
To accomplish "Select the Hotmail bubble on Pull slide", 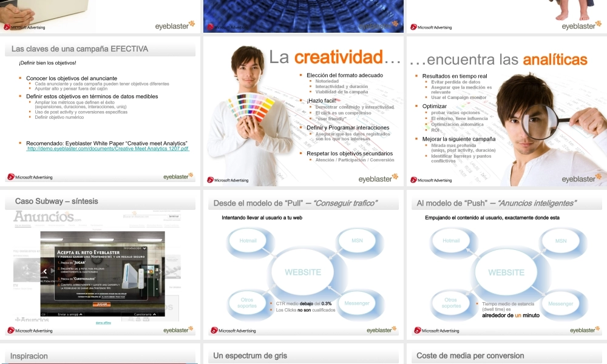I will [x=248, y=241].
